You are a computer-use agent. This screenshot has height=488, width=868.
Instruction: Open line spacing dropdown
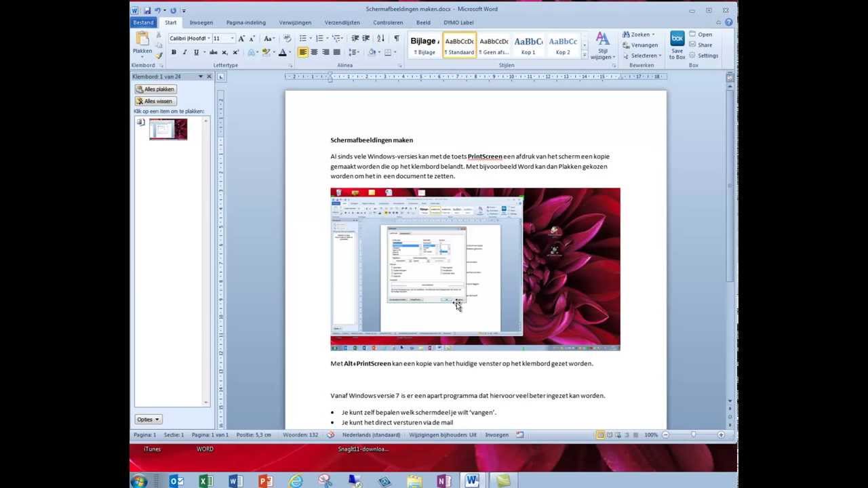(x=354, y=52)
